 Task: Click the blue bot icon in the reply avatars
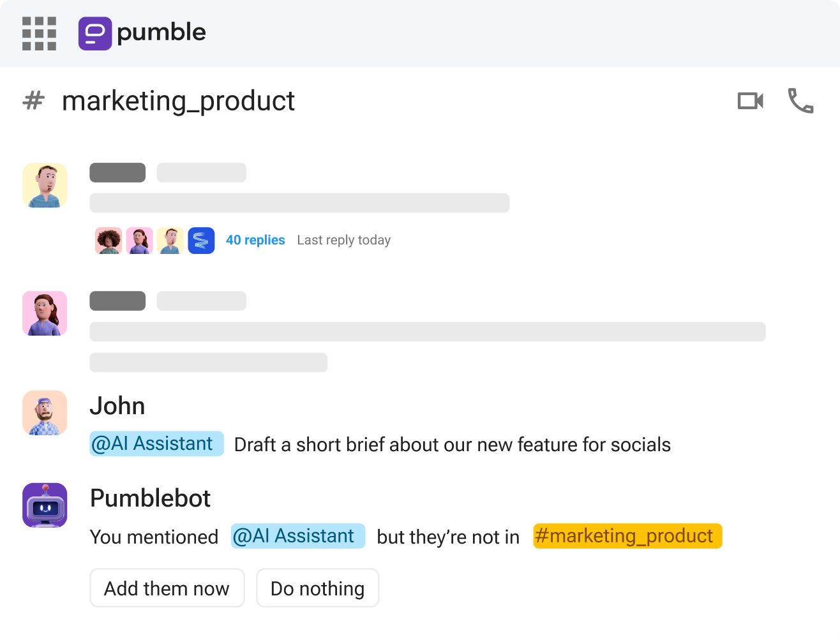click(x=201, y=241)
